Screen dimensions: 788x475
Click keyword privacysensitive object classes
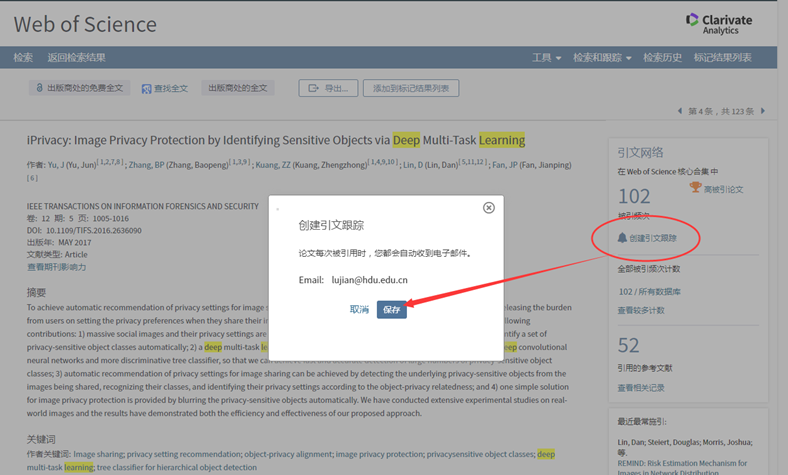pos(480,454)
